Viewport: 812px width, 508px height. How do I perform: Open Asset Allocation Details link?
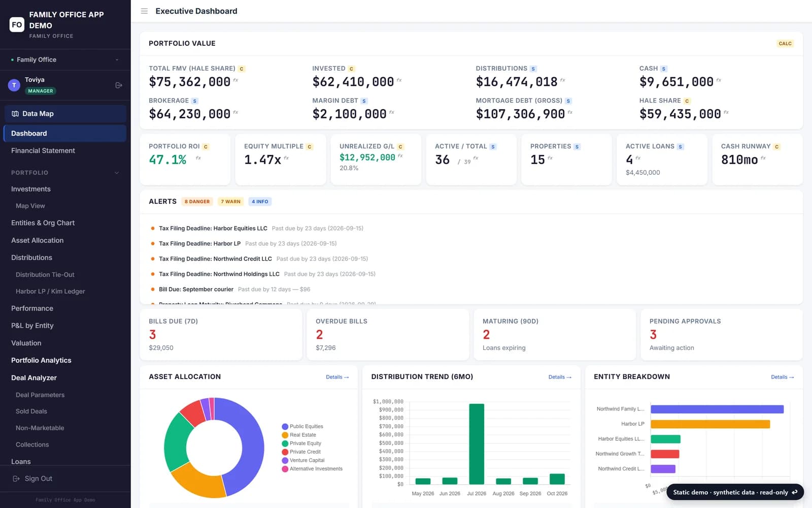tap(337, 377)
